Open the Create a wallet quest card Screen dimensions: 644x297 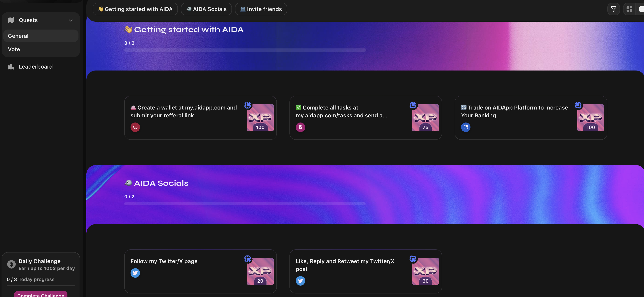coord(200,118)
